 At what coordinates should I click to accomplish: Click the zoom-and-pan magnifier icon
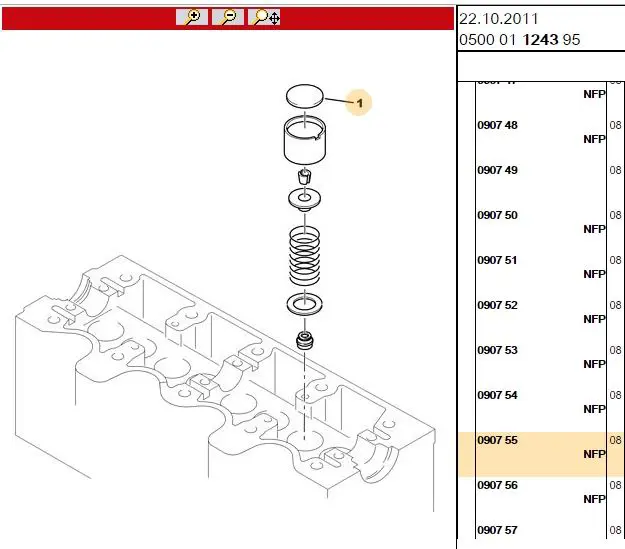(266, 17)
